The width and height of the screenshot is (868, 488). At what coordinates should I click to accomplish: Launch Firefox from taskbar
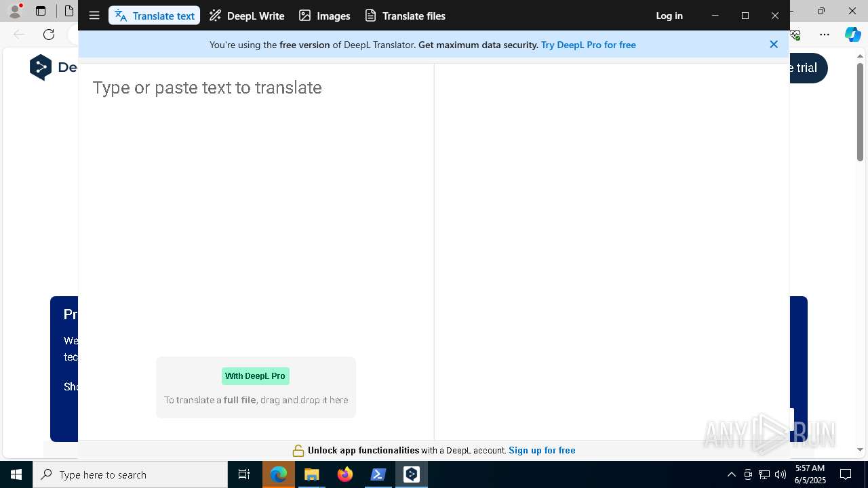coord(345,474)
